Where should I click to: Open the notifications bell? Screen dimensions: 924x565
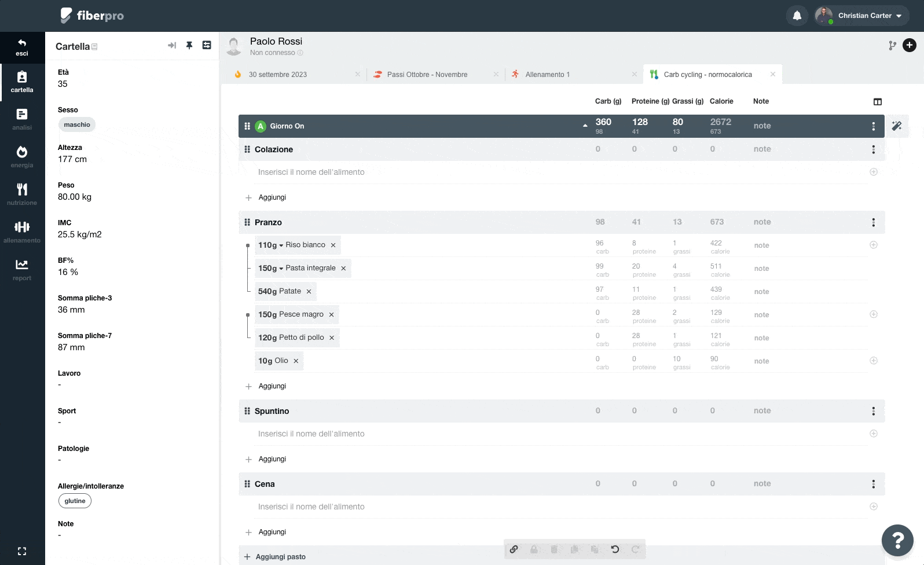tap(797, 16)
